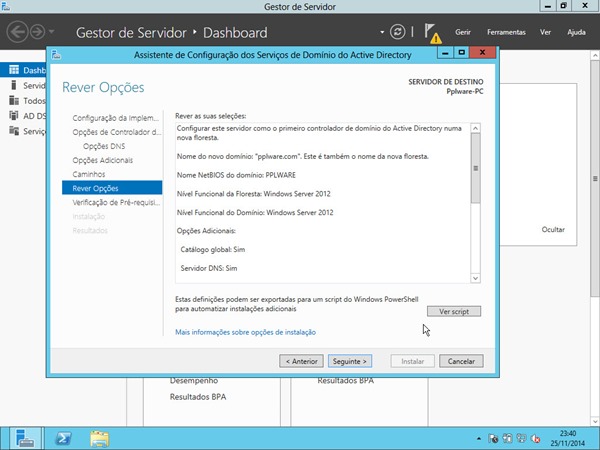Click the Anterior button

301,361
